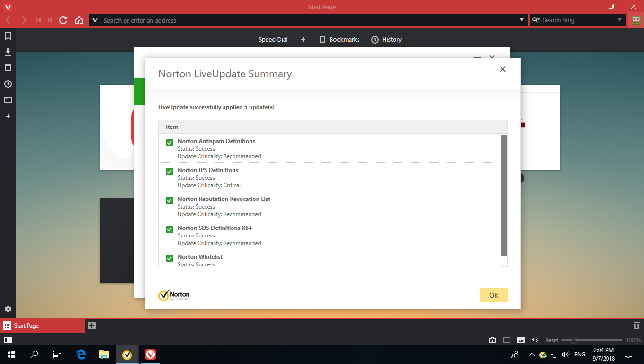644x364 pixels.
Task: Open page actions in status bar
Action: click(x=535, y=340)
